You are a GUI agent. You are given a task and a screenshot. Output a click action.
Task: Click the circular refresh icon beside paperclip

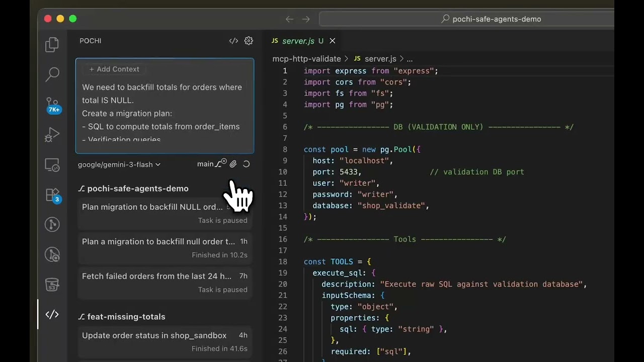[246, 164]
